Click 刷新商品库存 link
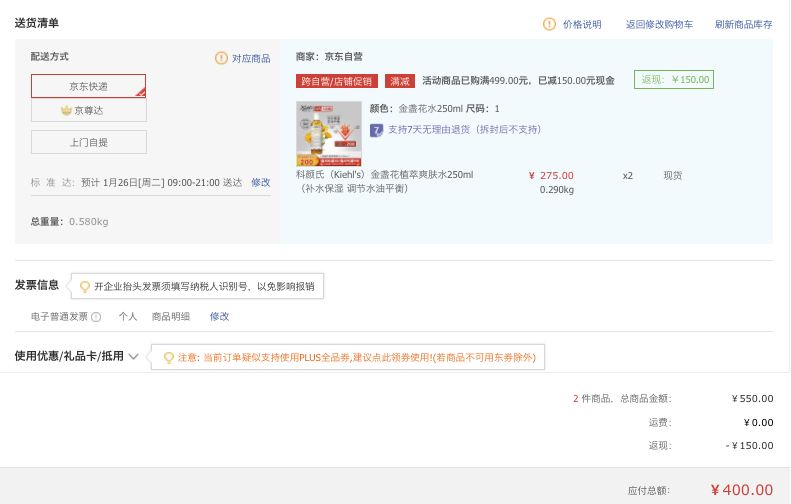The height and width of the screenshot is (504, 791). pyautogui.click(x=744, y=24)
